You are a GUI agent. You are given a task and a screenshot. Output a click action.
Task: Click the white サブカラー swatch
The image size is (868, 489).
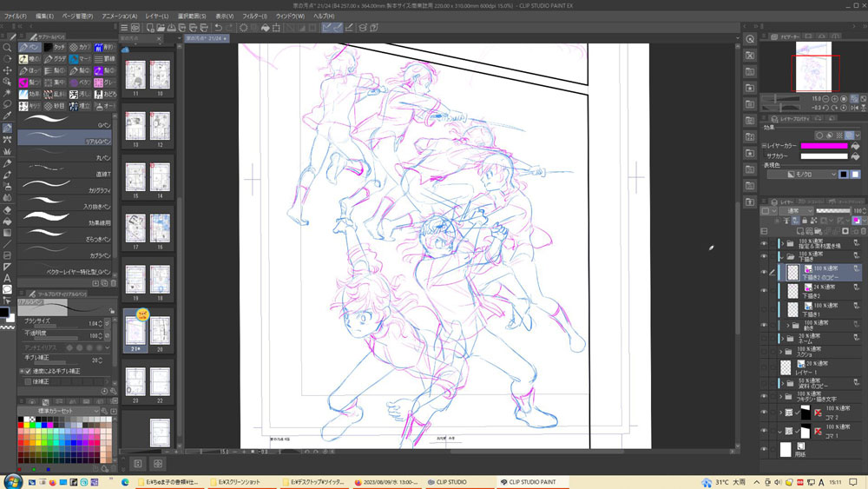824,156
